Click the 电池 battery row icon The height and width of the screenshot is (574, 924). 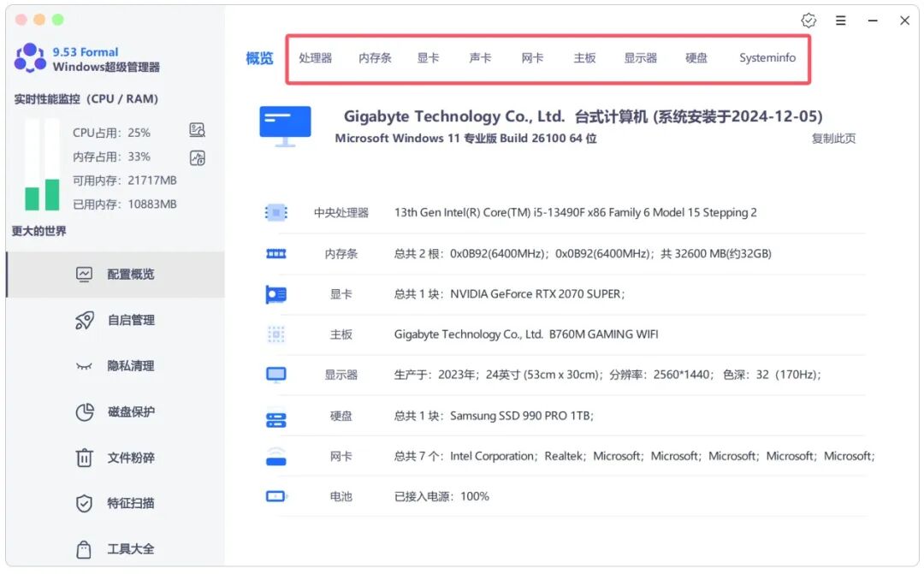(x=275, y=496)
